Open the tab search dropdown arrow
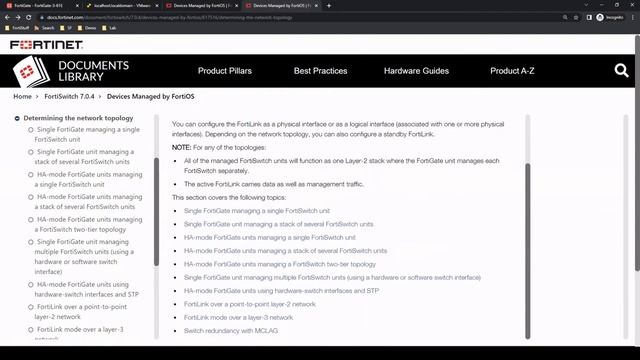 [586, 5]
